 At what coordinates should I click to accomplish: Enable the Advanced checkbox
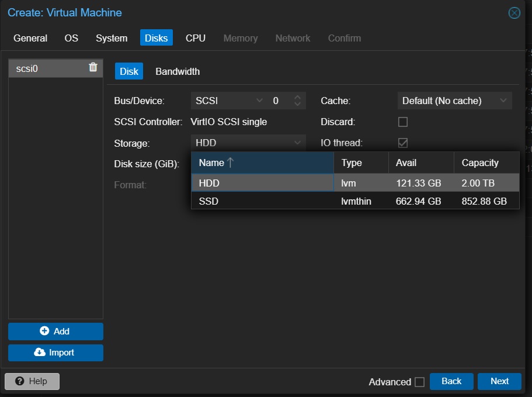(x=420, y=382)
